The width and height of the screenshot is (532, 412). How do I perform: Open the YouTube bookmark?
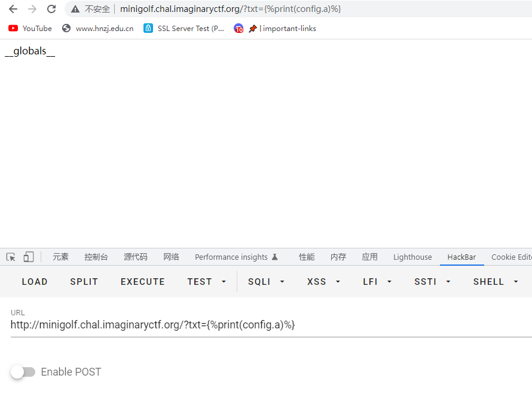click(29, 28)
